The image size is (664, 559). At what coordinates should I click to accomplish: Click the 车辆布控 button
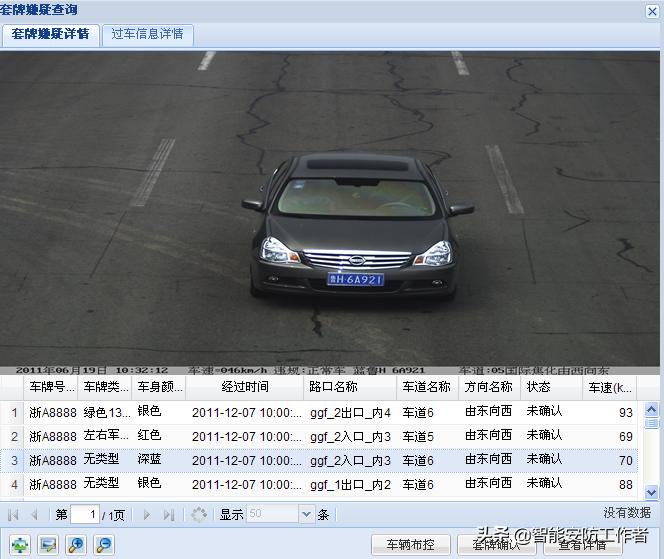click(402, 545)
